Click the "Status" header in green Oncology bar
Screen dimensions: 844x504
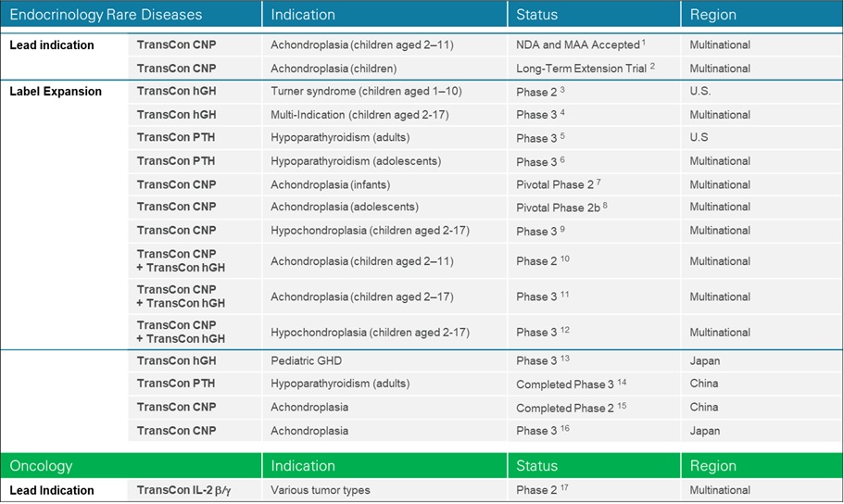(x=537, y=466)
